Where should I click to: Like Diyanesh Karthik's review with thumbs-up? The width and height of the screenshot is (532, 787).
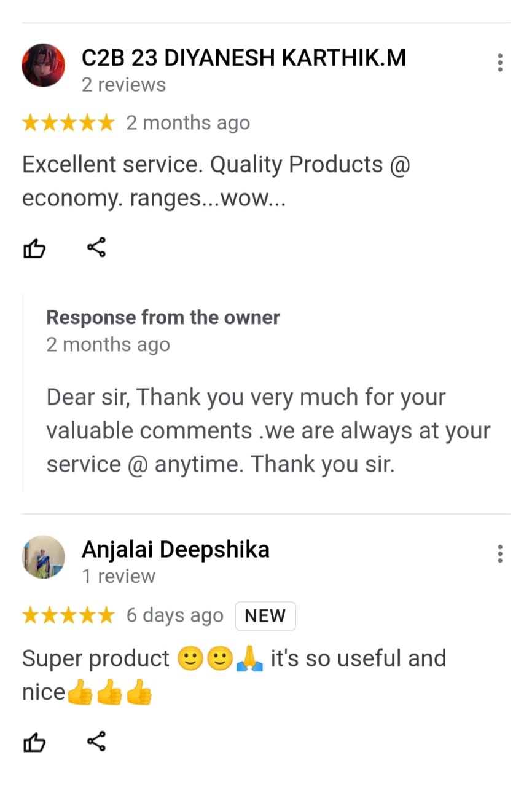pyautogui.click(x=34, y=248)
